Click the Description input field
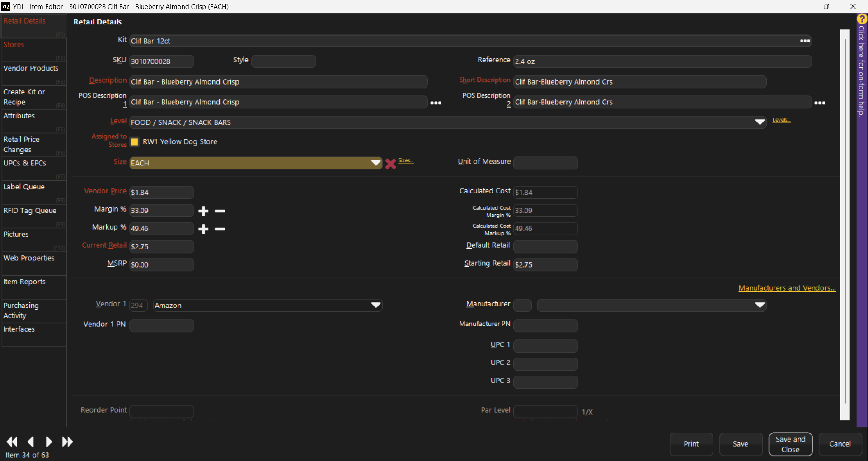 (278, 82)
